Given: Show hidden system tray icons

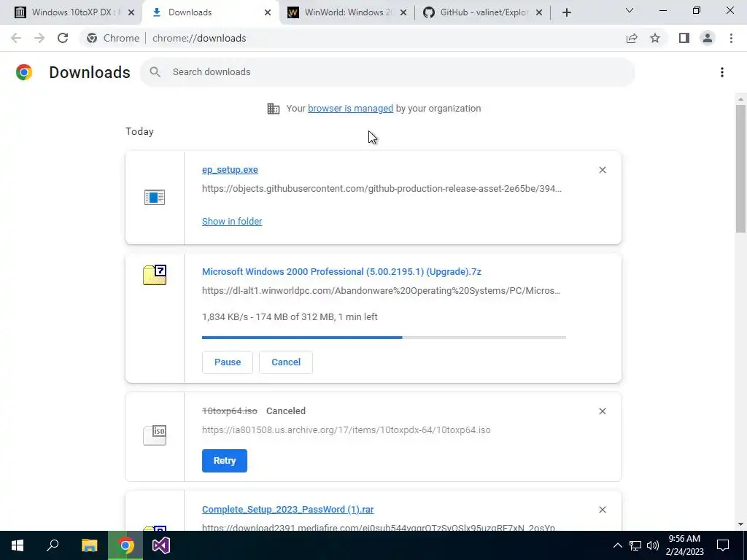Looking at the screenshot, I should coord(617,545).
